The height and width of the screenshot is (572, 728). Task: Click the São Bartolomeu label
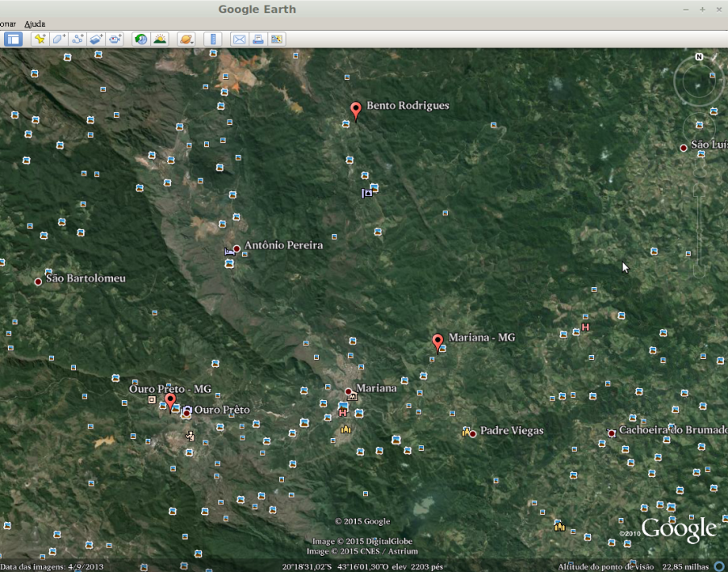(x=86, y=278)
